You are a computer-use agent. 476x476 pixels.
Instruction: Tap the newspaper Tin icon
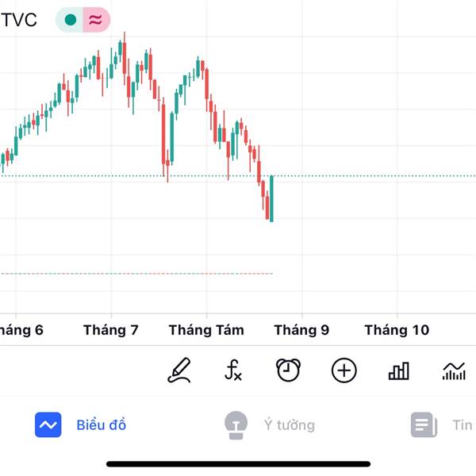point(424,424)
